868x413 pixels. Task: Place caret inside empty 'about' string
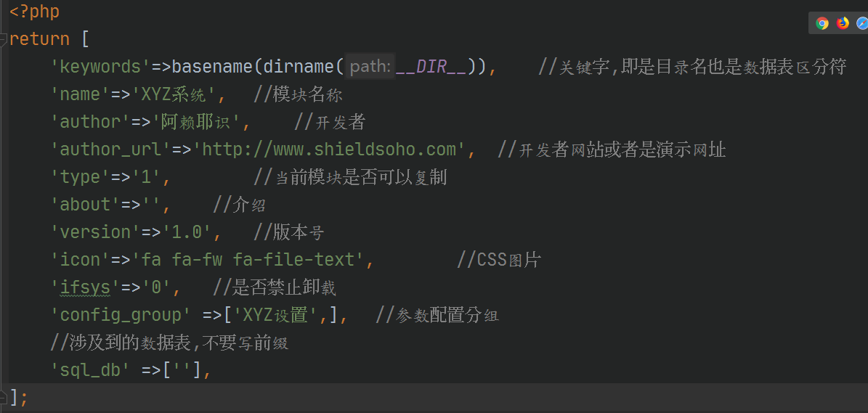tap(151, 205)
